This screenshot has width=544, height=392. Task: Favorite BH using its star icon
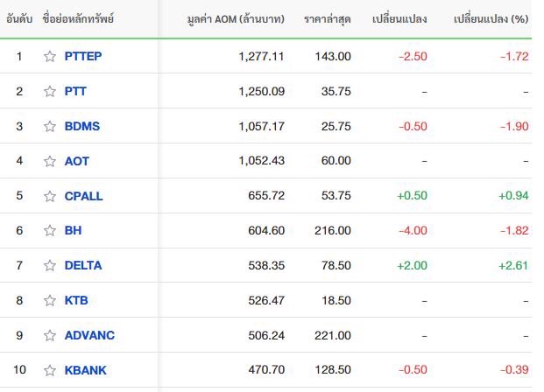[x=50, y=230]
